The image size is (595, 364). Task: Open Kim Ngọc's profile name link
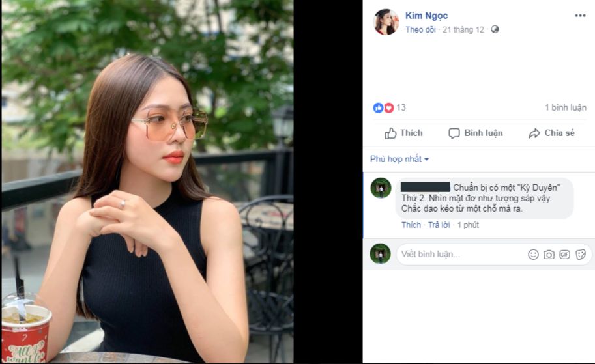tap(426, 16)
